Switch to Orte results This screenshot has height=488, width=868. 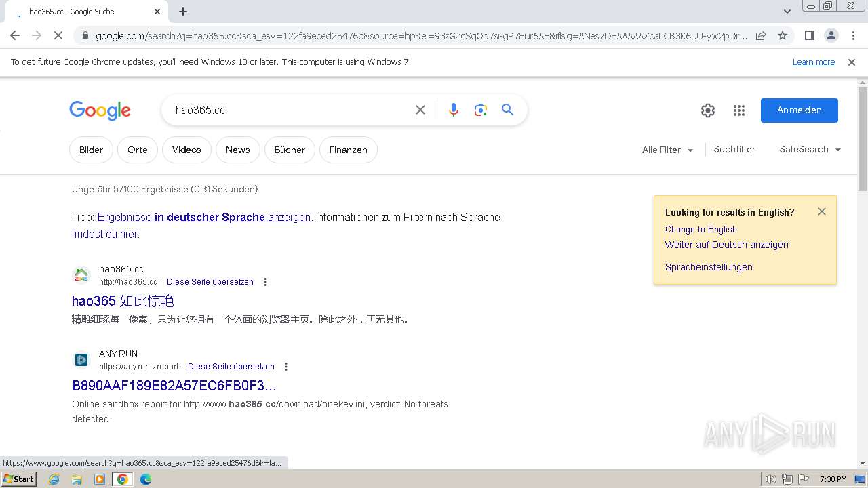137,150
